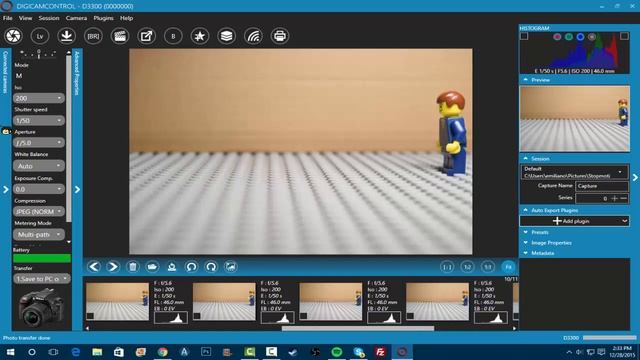Toggle red channel in histogram

point(557,37)
